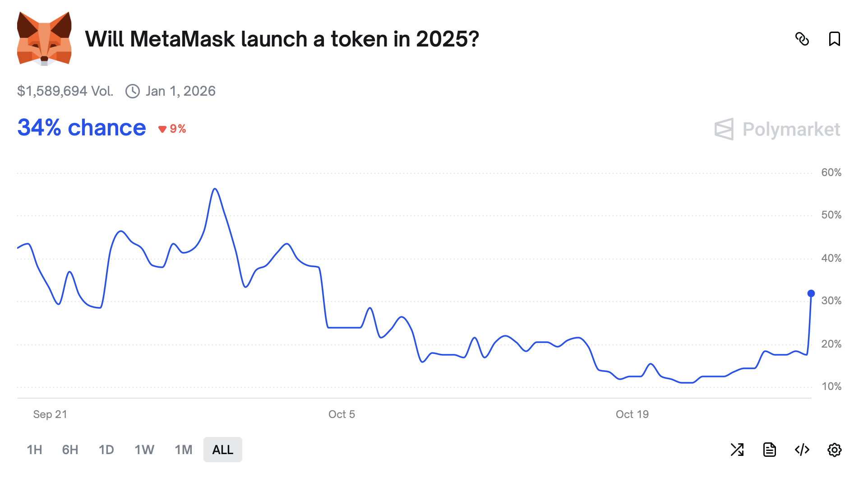Click the shuffle compare icon

[x=737, y=450]
